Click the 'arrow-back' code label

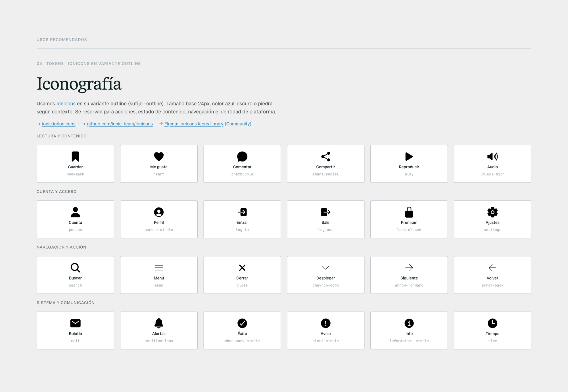click(x=492, y=286)
